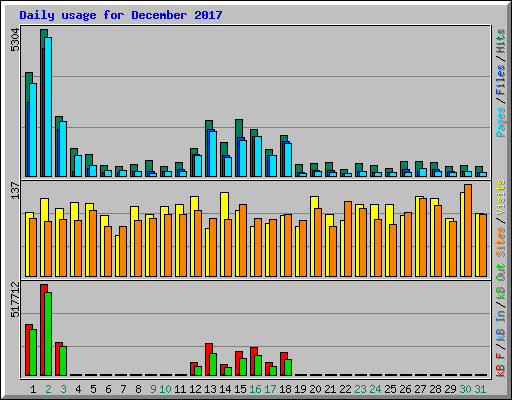
Task: Click day label "27" on the x-axis
Action: (x=420, y=389)
